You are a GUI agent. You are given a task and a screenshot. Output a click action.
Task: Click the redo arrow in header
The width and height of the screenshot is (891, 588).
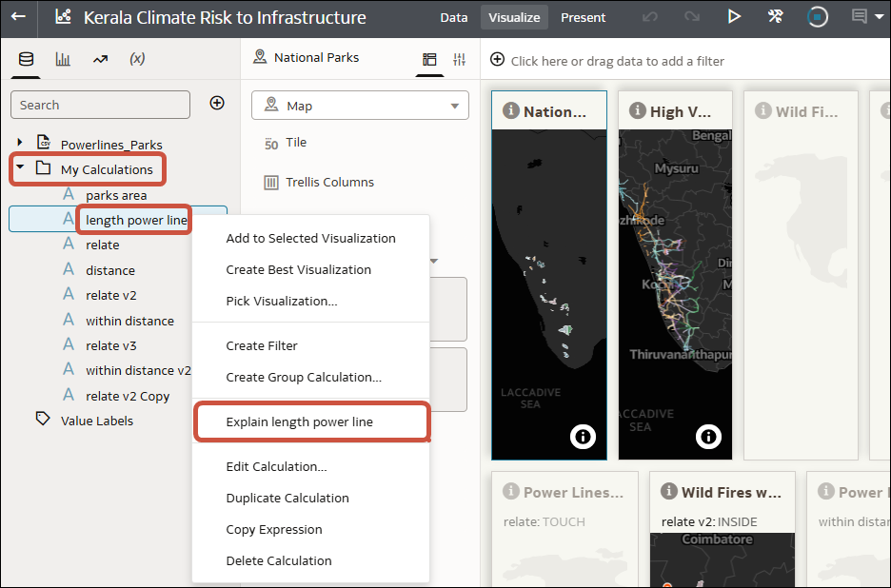[x=691, y=17]
